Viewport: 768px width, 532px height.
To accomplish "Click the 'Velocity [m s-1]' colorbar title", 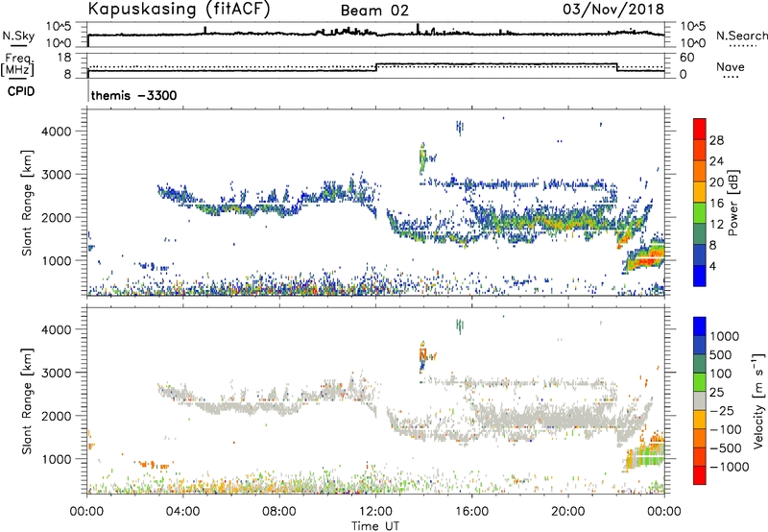I will tap(758, 400).
